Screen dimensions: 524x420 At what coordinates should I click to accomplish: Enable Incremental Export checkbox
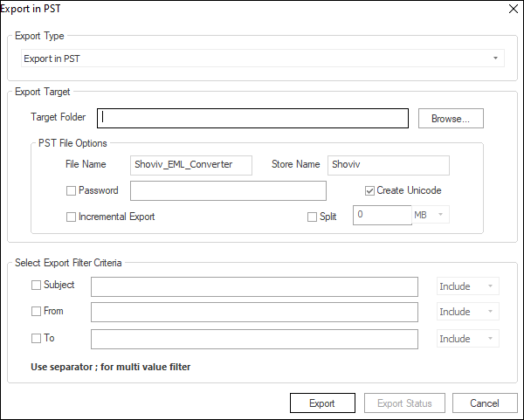coord(71,217)
